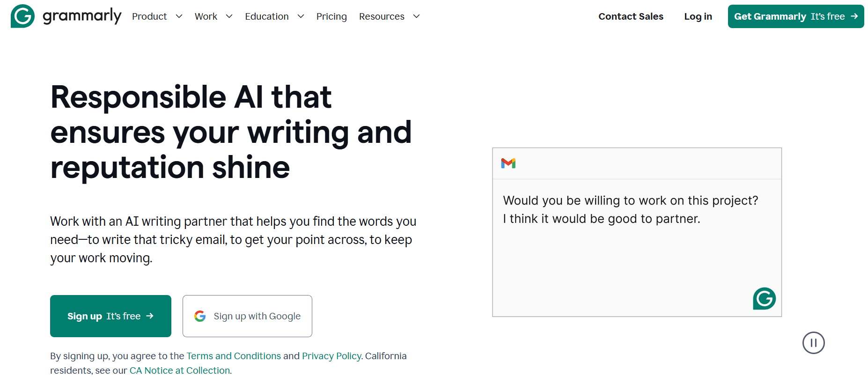The height and width of the screenshot is (377, 868).
Task: Open the Pricing page
Action: tap(331, 16)
